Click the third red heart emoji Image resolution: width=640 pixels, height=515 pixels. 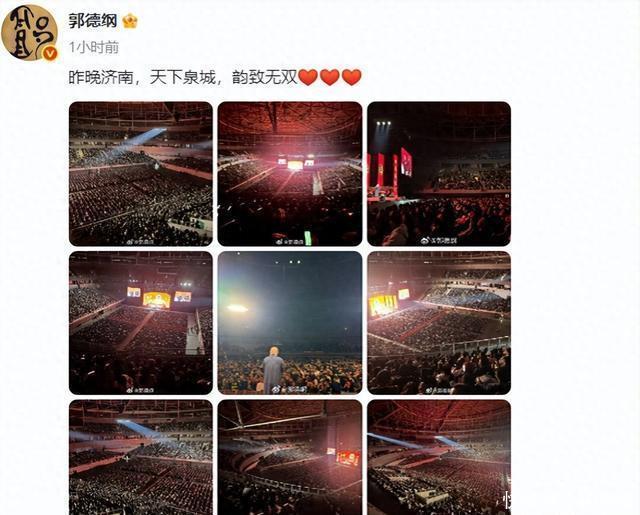[x=351, y=77]
